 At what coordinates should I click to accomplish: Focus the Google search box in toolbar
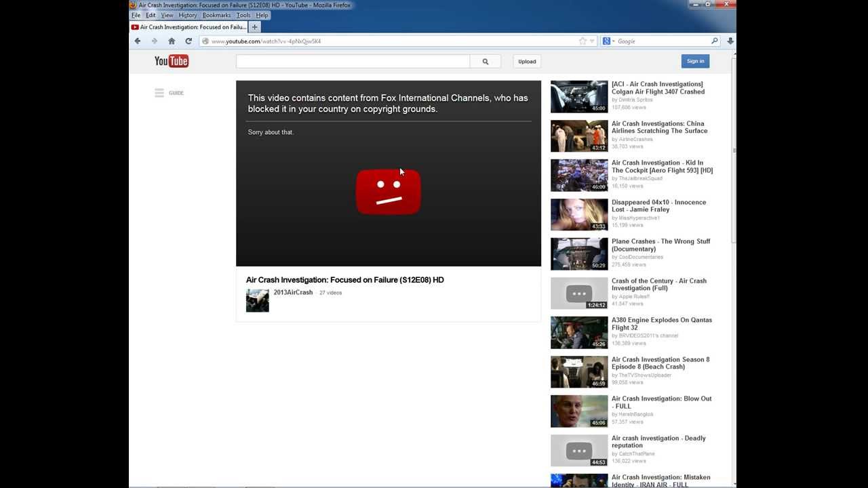661,41
